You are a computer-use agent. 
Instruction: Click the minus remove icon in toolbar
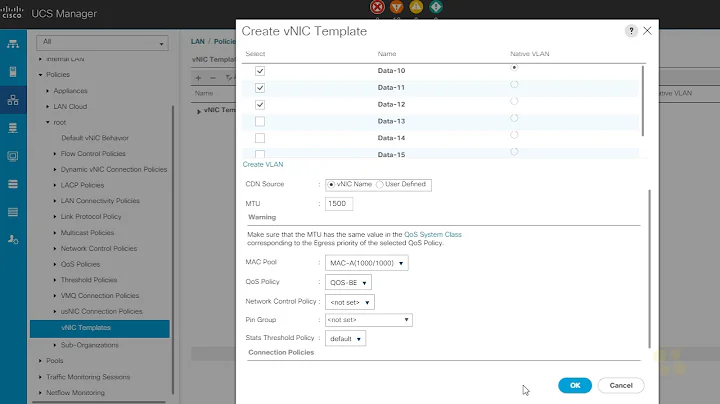click(213, 78)
